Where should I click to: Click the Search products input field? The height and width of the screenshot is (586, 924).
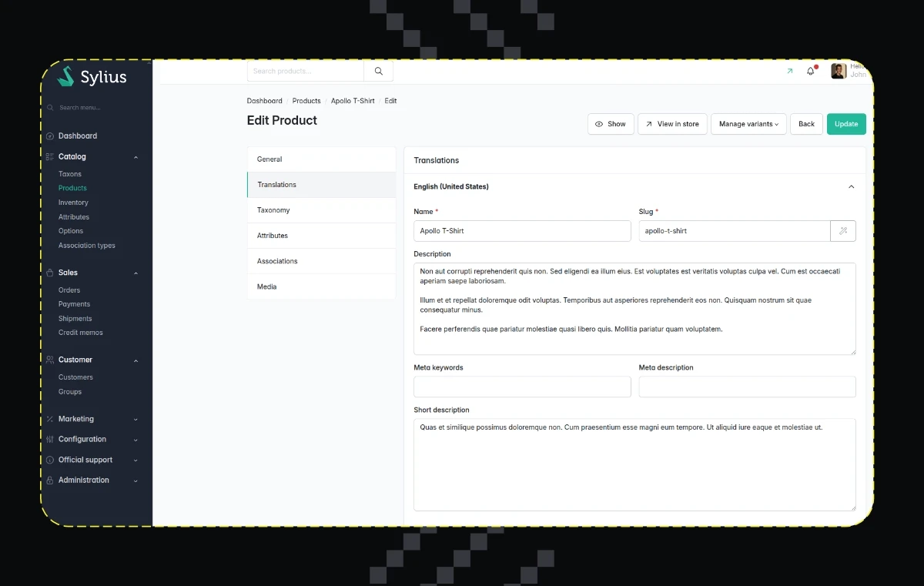(x=306, y=71)
